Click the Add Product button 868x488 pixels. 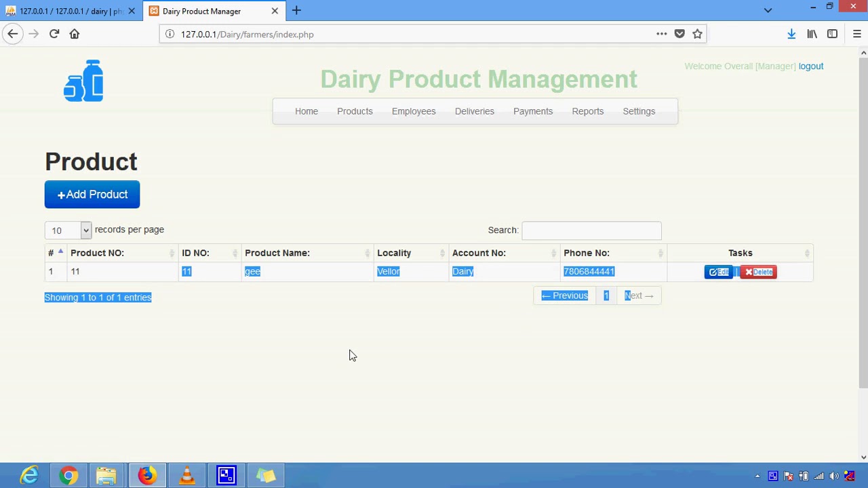(x=92, y=195)
